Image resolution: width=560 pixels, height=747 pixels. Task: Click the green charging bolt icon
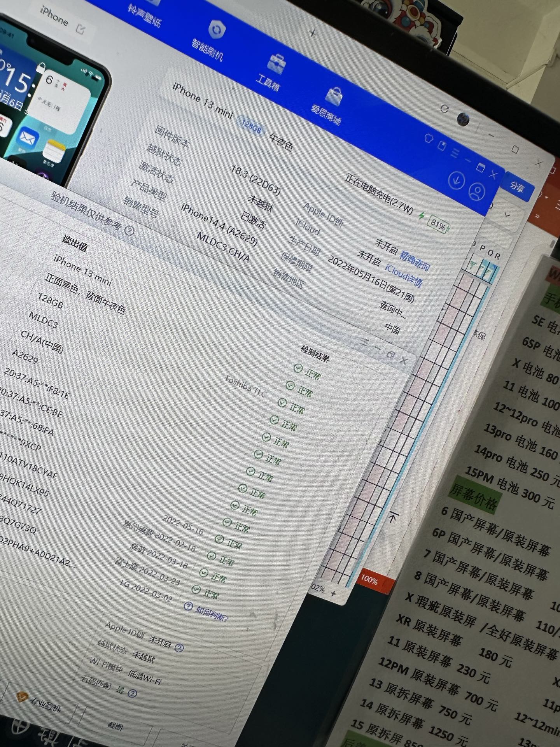(422, 215)
